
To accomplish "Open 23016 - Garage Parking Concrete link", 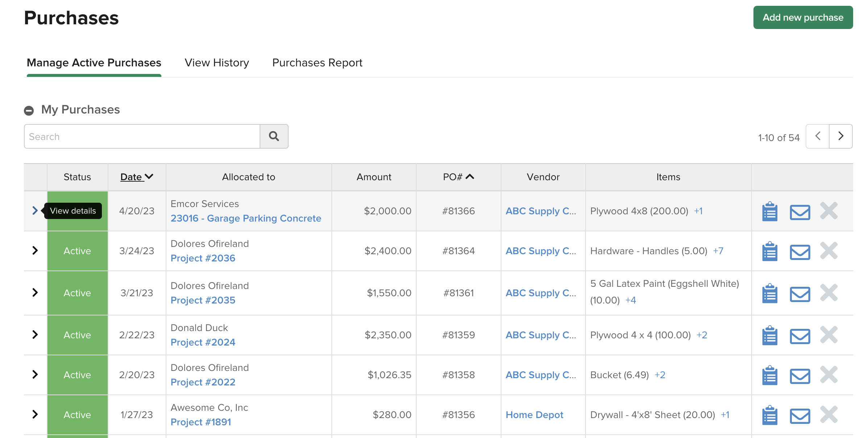I will pyautogui.click(x=245, y=218).
